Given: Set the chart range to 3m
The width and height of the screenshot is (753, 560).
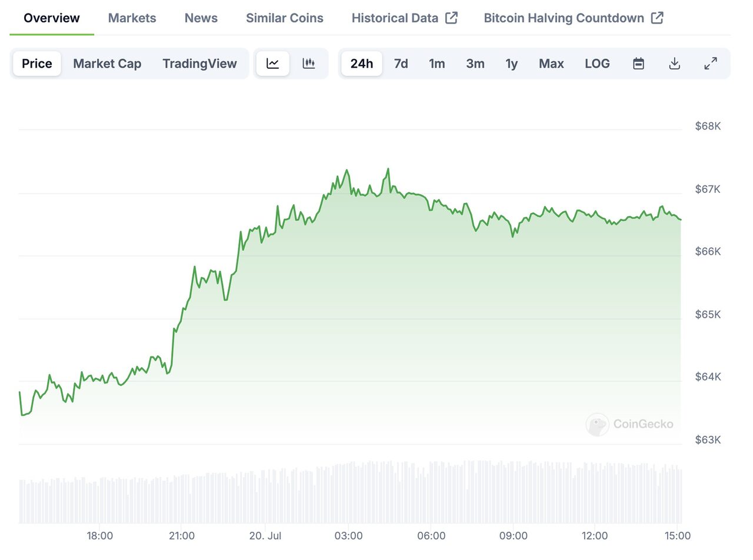Looking at the screenshot, I should click(475, 64).
